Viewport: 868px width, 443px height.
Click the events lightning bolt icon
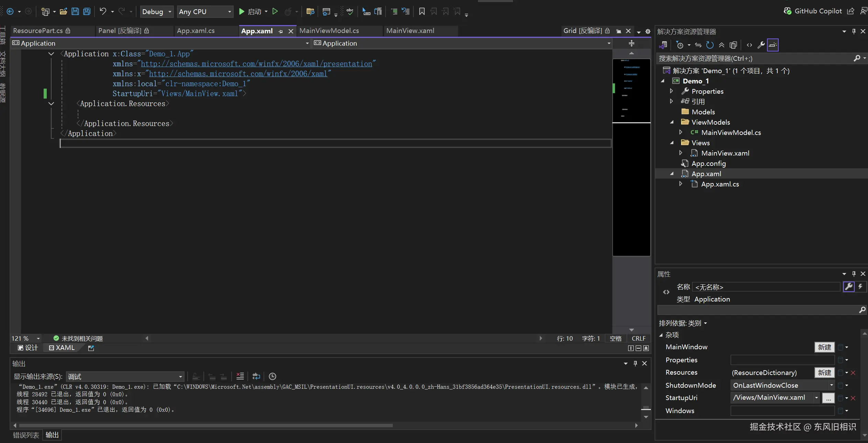[x=860, y=286]
